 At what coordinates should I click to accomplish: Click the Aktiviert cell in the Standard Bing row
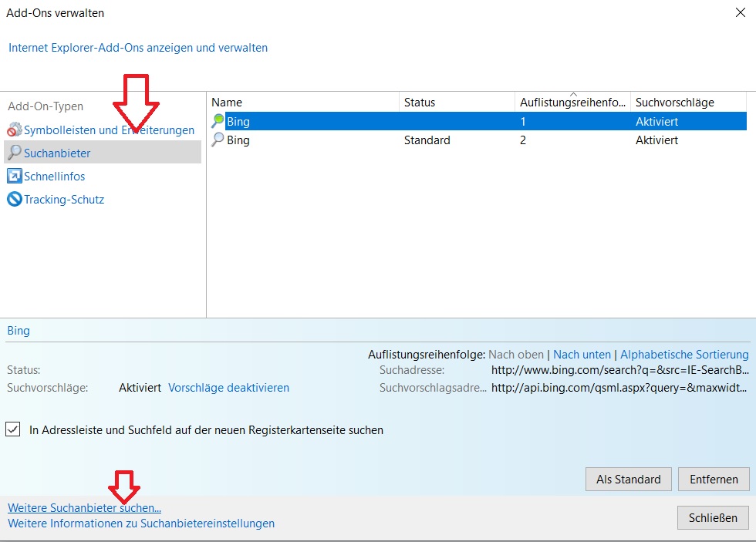[656, 140]
